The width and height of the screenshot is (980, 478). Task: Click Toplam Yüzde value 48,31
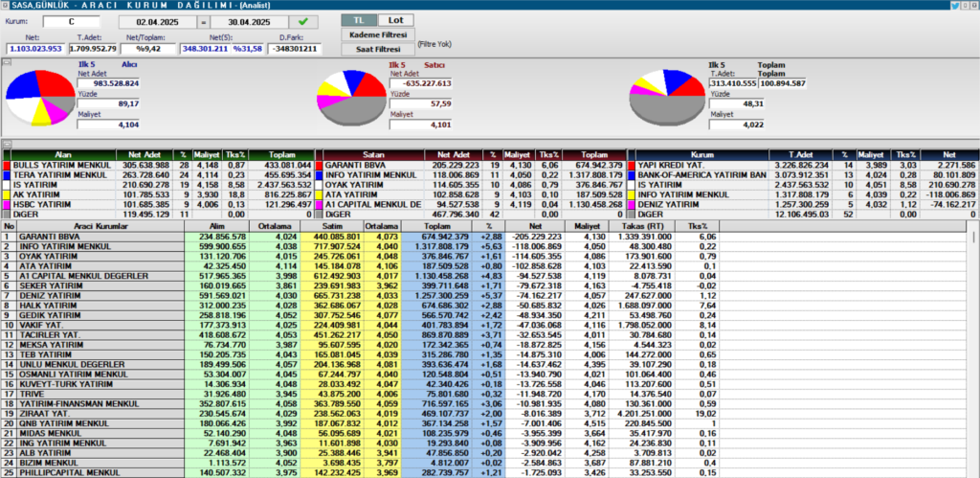[x=737, y=103]
